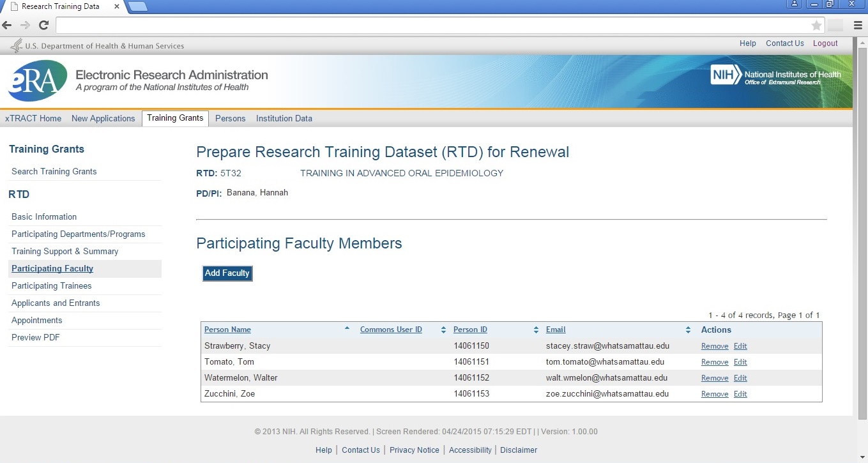The image size is (868, 463).
Task: Click the eRA logo
Action: (x=37, y=80)
